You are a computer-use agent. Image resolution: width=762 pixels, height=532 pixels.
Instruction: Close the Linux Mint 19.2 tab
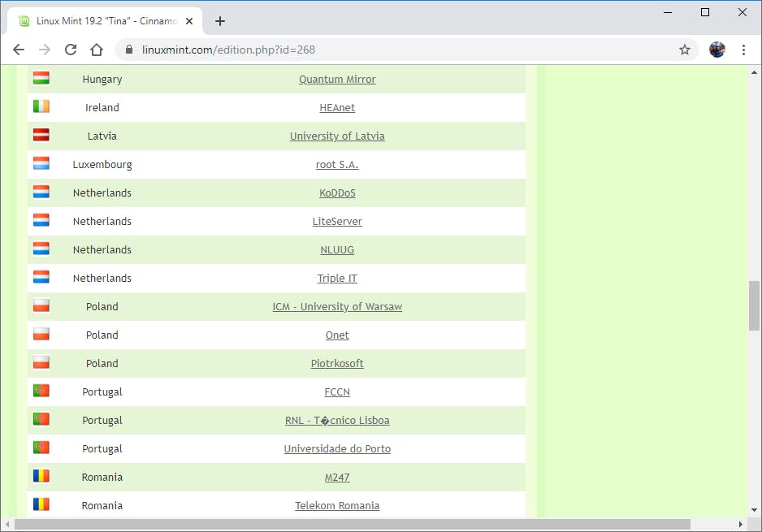pyautogui.click(x=189, y=21)
